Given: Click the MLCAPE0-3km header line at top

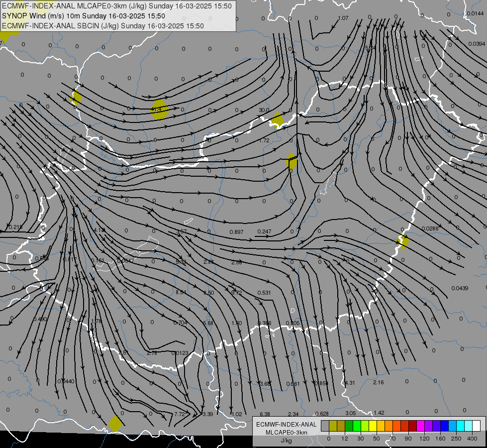Looking at the screenshot, I should coord(117,6).
